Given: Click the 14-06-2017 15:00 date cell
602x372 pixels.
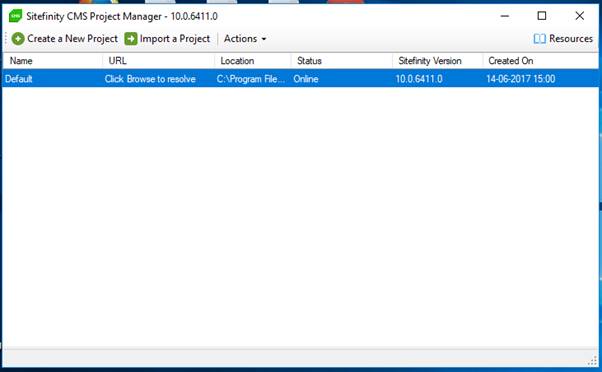Looking at the screenshot, I should click(521, 79).
